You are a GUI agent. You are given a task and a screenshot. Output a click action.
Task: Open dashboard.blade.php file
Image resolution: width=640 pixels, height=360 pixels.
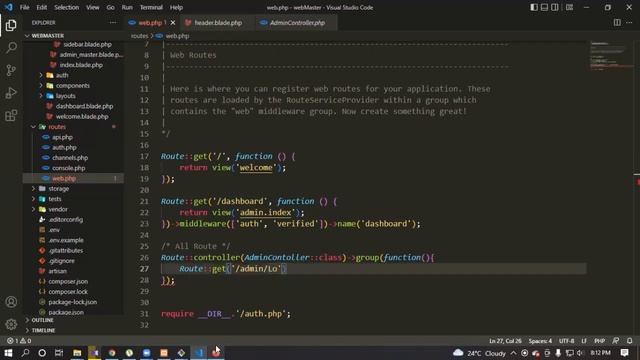84,106
